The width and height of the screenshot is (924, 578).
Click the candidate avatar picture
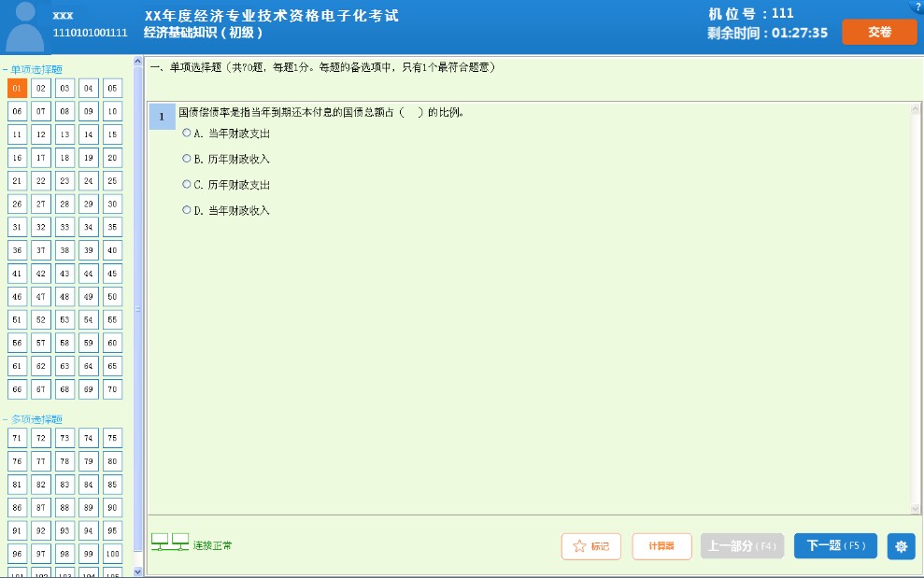click(24, 26)
